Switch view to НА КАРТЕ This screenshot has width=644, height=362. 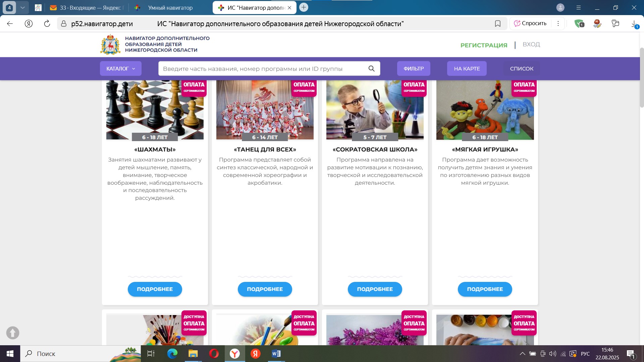[x=467, y=68]
